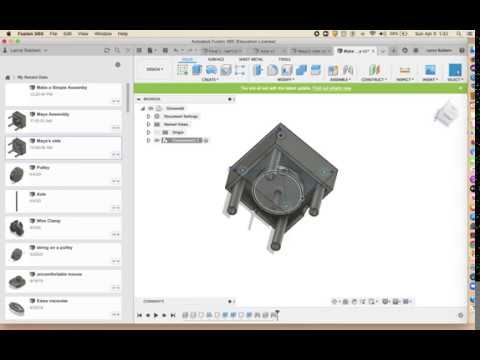This screenshot has width=480, height=360.
Task: Switch to the Surface tab
Action: point(216,59)
